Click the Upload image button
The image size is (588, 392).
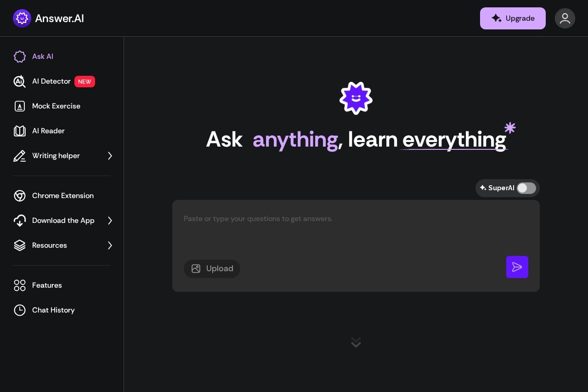click(212, 269)
